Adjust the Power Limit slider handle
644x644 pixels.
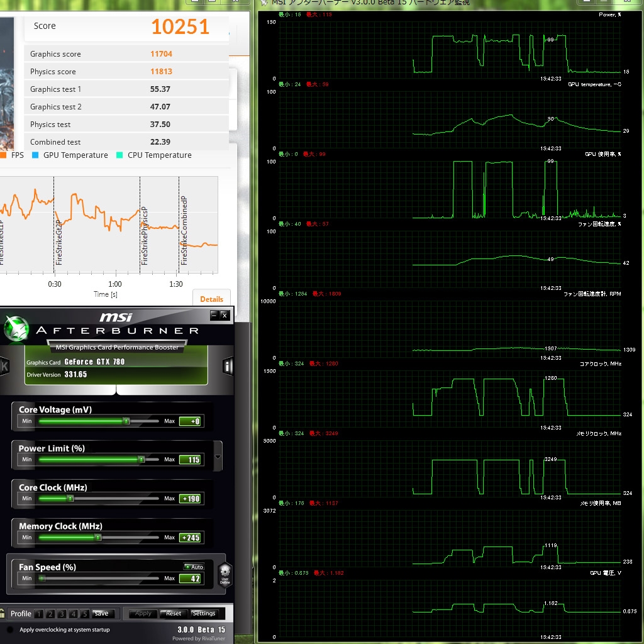[x=142, y=459]
